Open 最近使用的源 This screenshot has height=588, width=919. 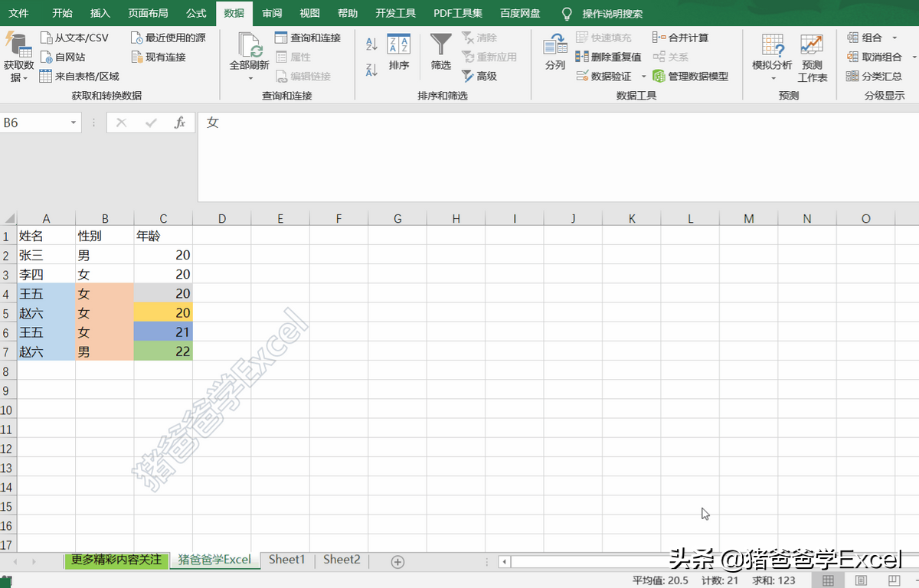[168, 38]
